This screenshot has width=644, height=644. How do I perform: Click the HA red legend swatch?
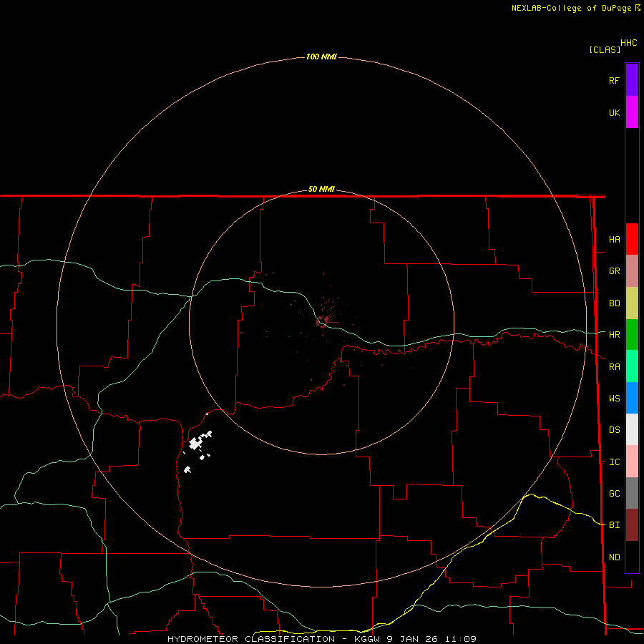point(632,239)
